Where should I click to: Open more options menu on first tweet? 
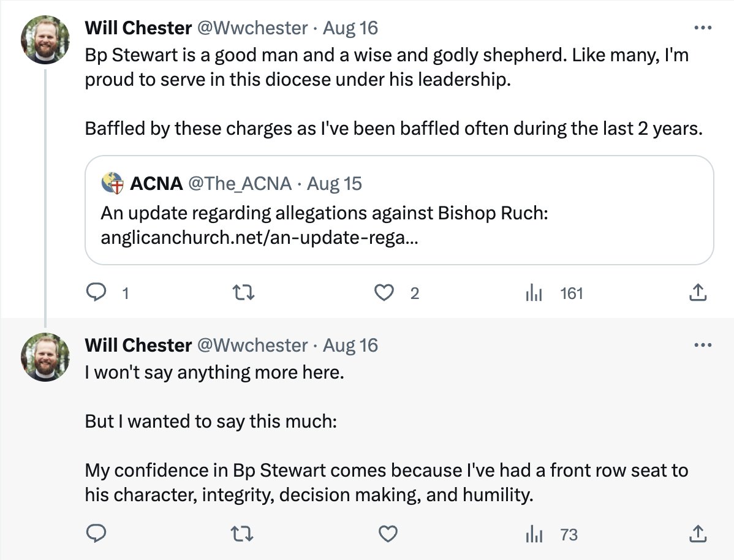(x=702, y=28)
